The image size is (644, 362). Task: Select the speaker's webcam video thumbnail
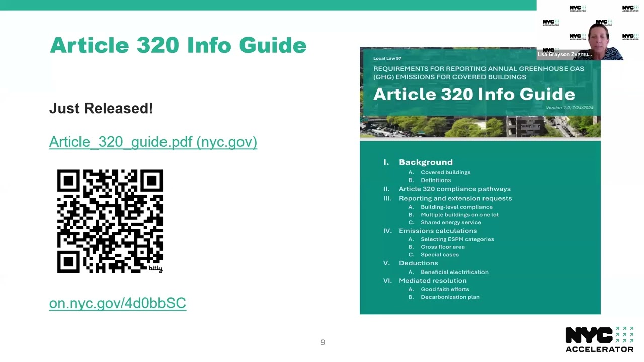(590, 30)
